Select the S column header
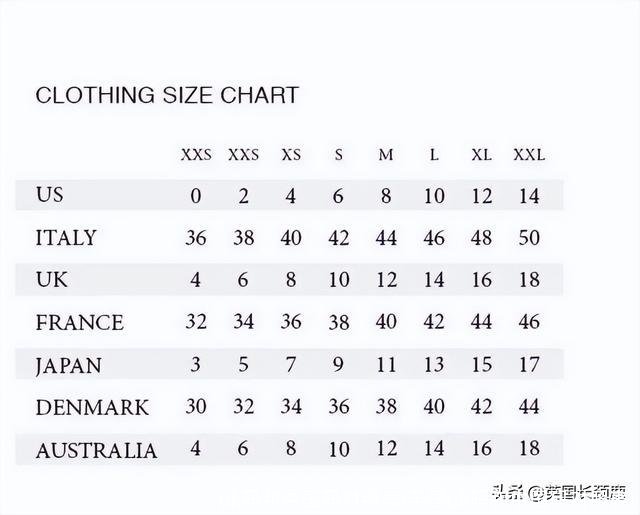 point(339,155)
